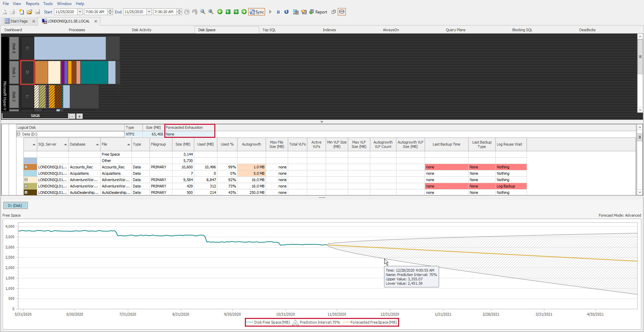This screenshot has height=332, width=644.
Task: Click the history clock toolbar icon
Action: tap(187, 12)
